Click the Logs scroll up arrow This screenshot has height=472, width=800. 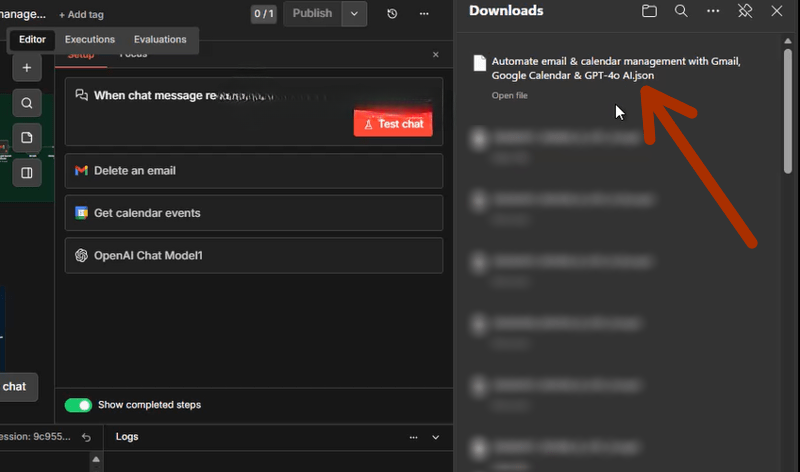(x=96, y=459)
